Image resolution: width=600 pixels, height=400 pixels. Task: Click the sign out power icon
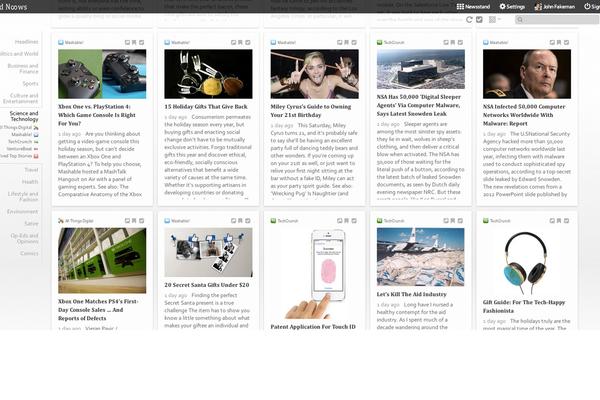(x=588, y=6)
